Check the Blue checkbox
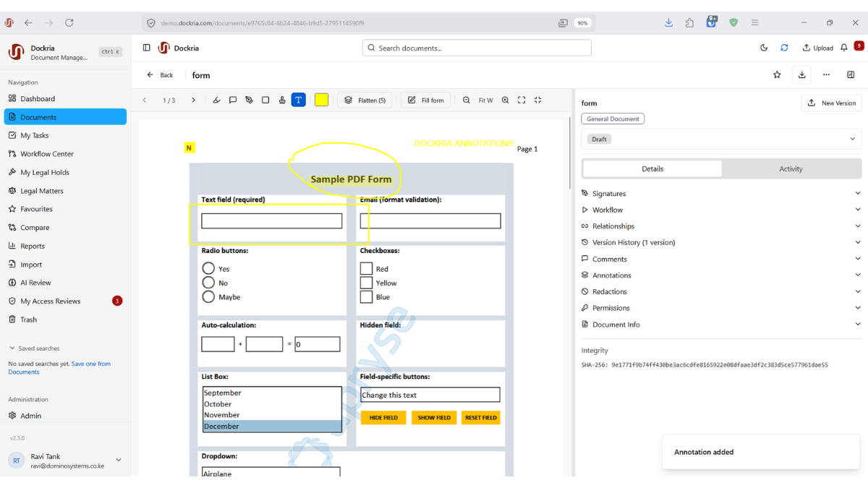 (366, 296)
